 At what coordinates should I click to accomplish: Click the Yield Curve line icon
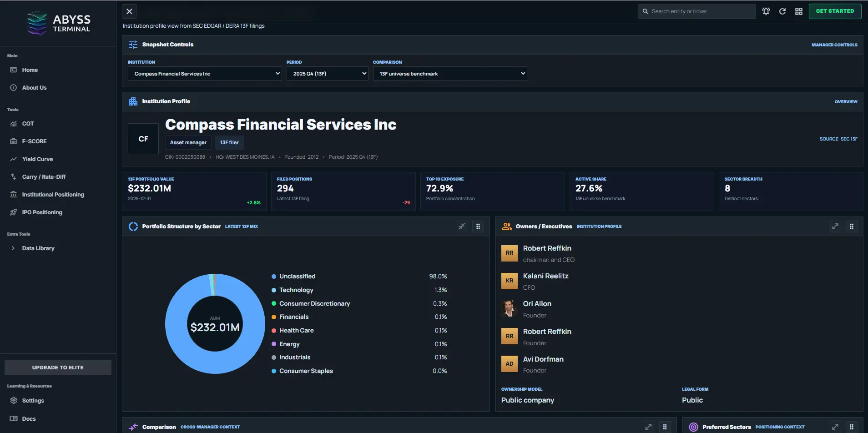[14, 159]
